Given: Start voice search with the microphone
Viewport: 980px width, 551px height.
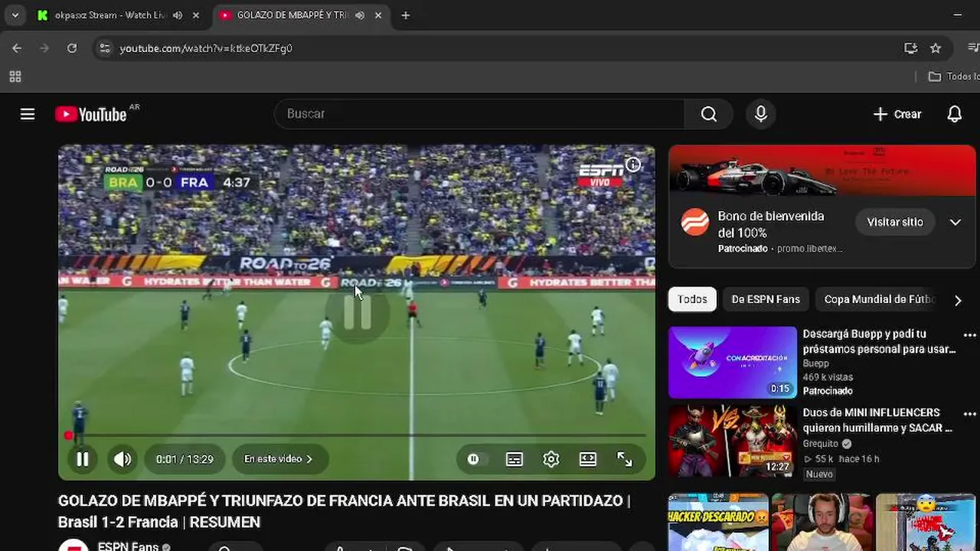Looking at the screenshot, I should tap(761, 114).
